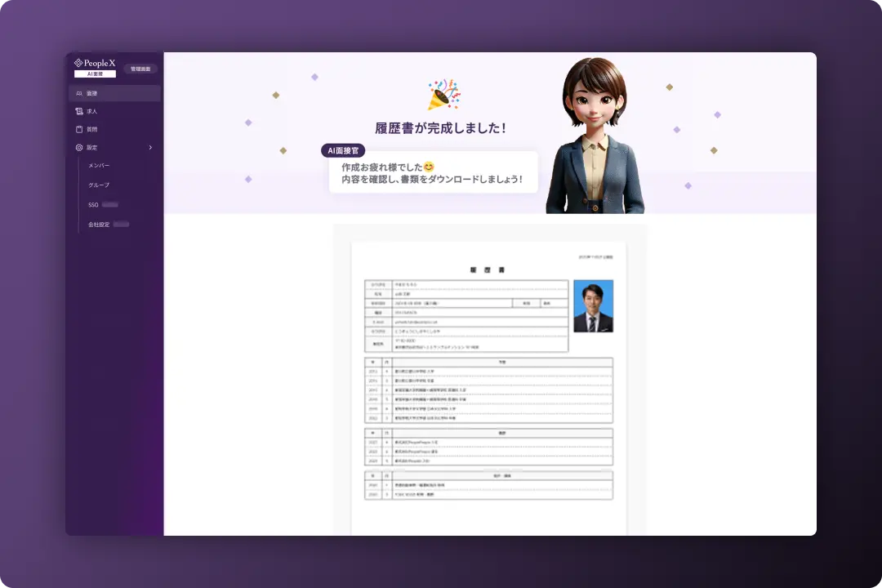Open the 求人 job listings icon
The height and width of the screenshot is (588, 882).
[x=78, y=111]
